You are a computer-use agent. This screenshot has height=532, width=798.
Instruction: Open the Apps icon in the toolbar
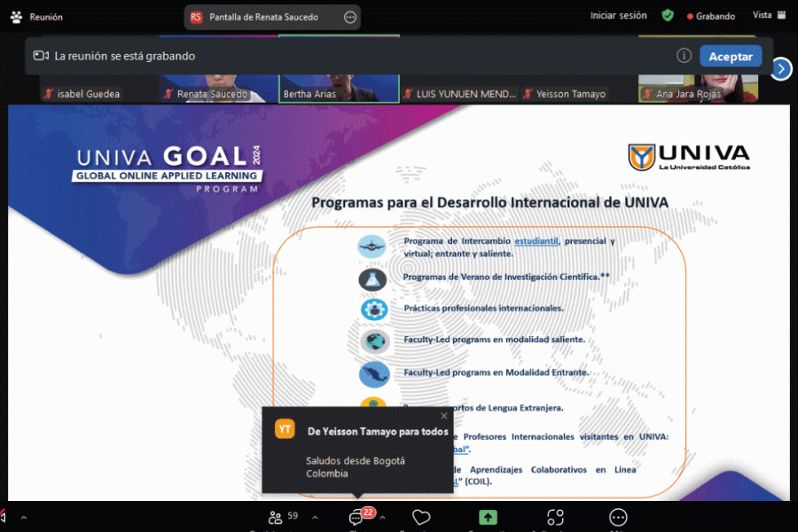pyautogui.click(x=555, y=517)
